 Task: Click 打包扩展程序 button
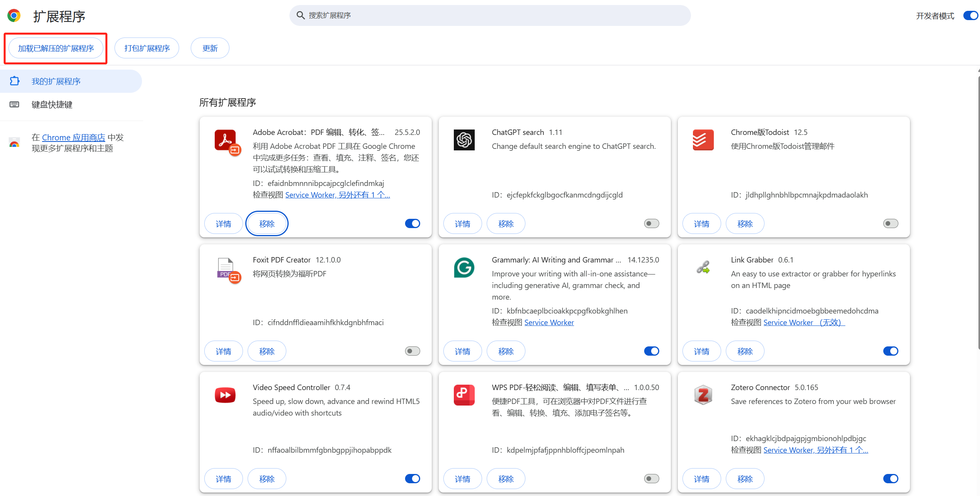click(x=147, y=48)
